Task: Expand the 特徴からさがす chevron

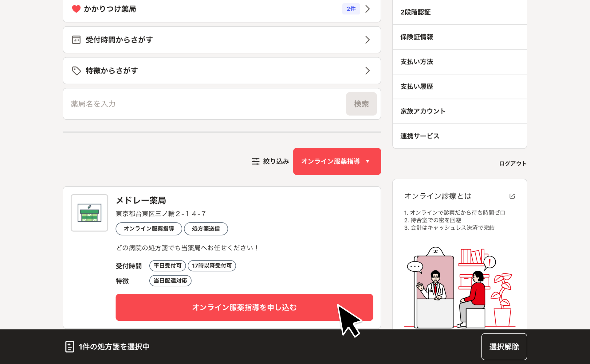Action: pyautogui.click(x=368, y=71)
